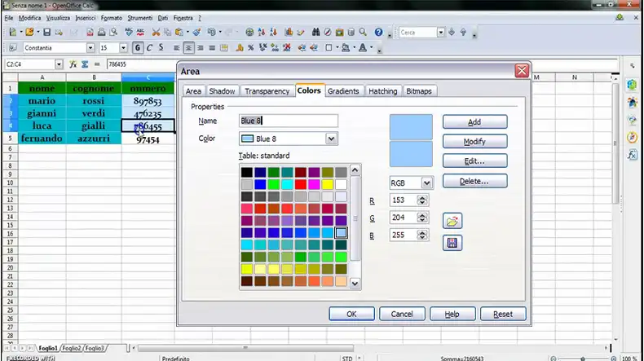Click the Navigator compass icon
644x361 pixels.
coord(328,32)
